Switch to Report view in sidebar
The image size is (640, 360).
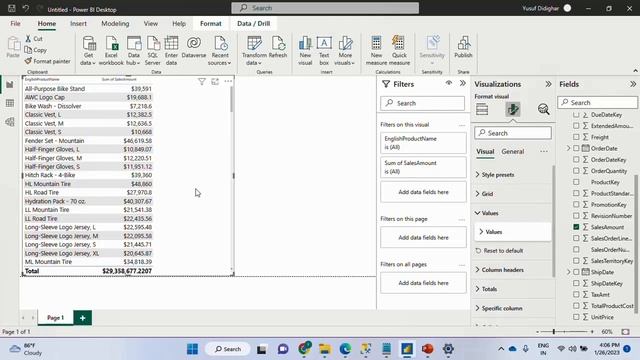[x=10, y=84]
